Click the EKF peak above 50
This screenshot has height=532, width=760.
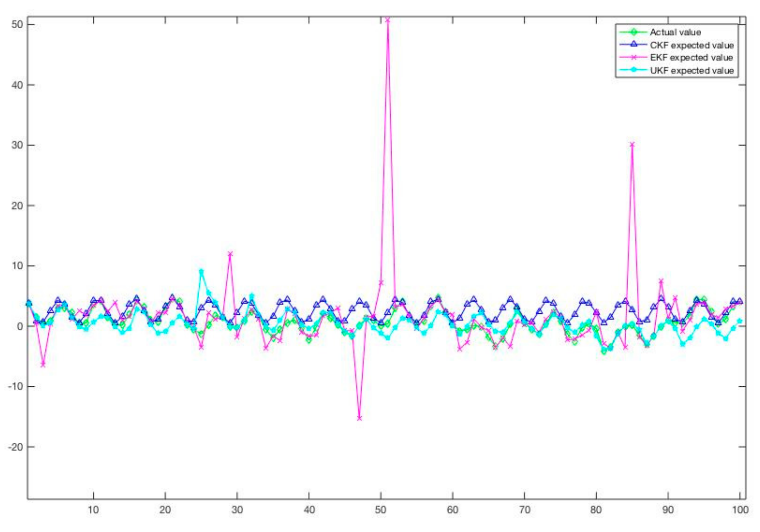click(x=388, y=20)
